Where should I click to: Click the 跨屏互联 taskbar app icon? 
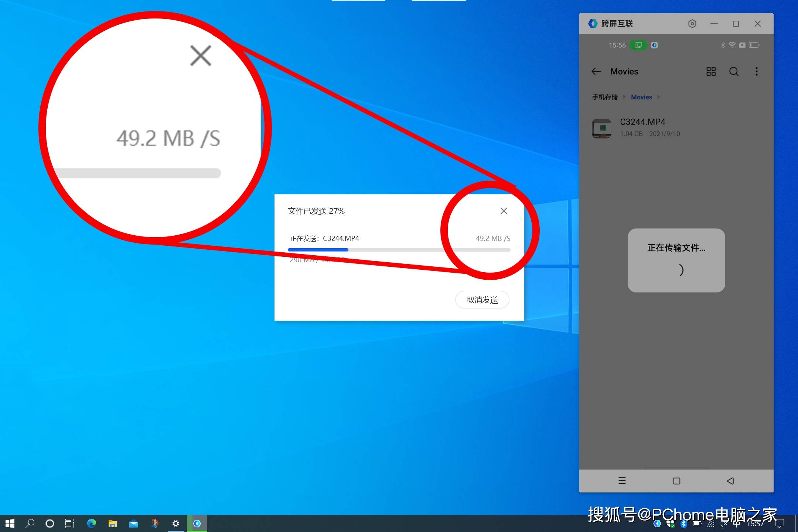coord(197,524)
